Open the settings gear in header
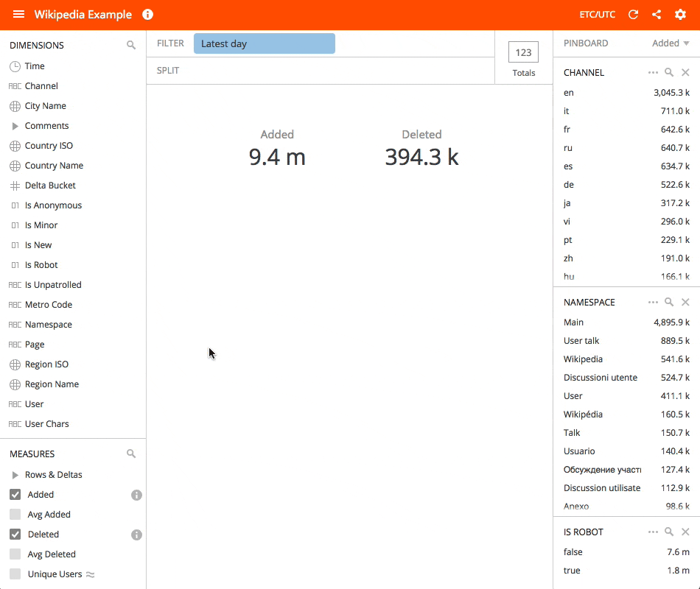Viewport: 700px width, 589px height. pos(680,15)
